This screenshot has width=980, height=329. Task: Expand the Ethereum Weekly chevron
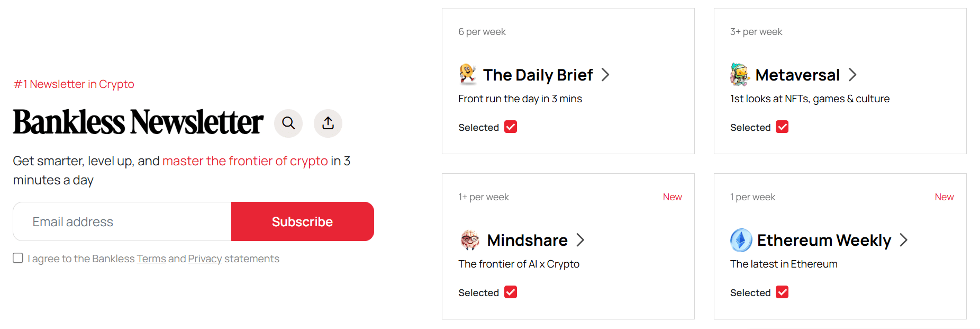tap(904, 240)
